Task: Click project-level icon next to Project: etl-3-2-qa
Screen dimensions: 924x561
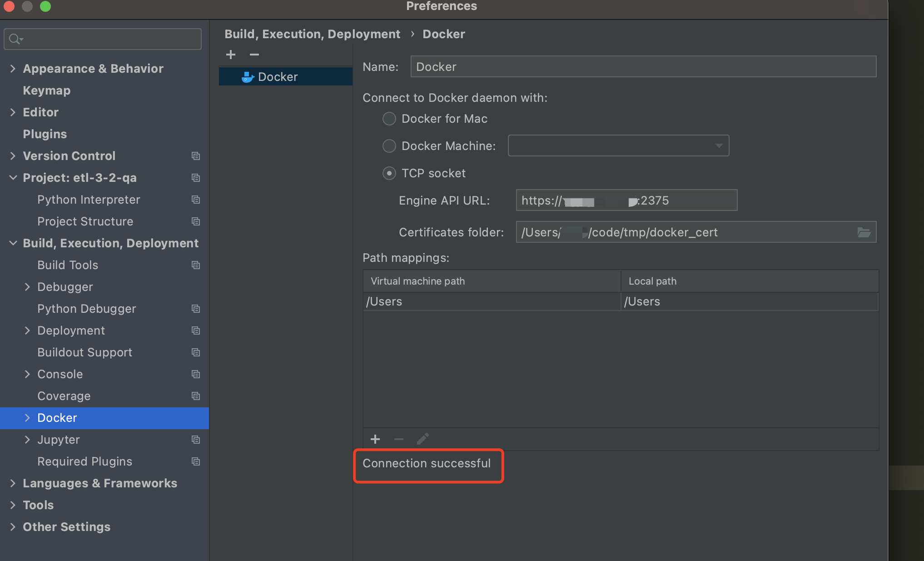Action: [x=196, y=178]
